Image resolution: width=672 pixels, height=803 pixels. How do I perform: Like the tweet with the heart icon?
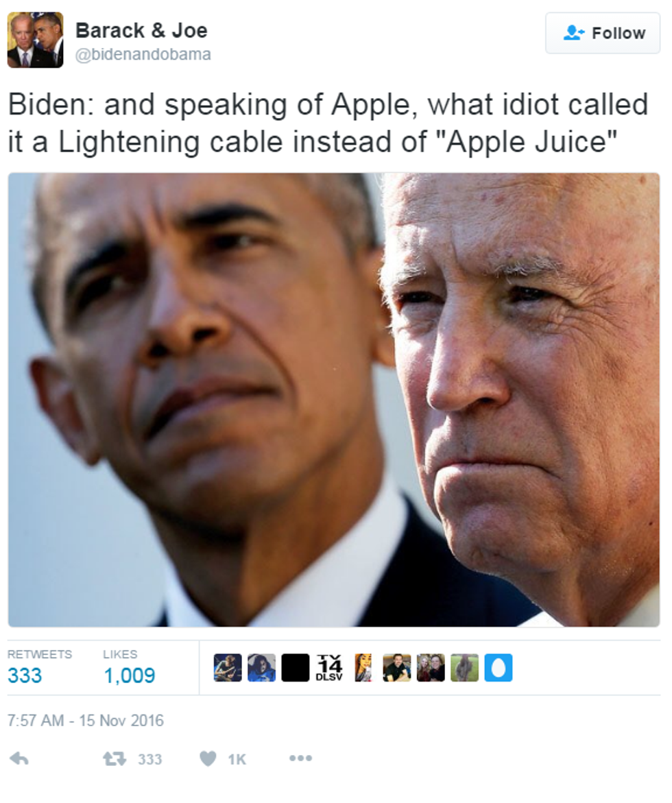point(208,758)
